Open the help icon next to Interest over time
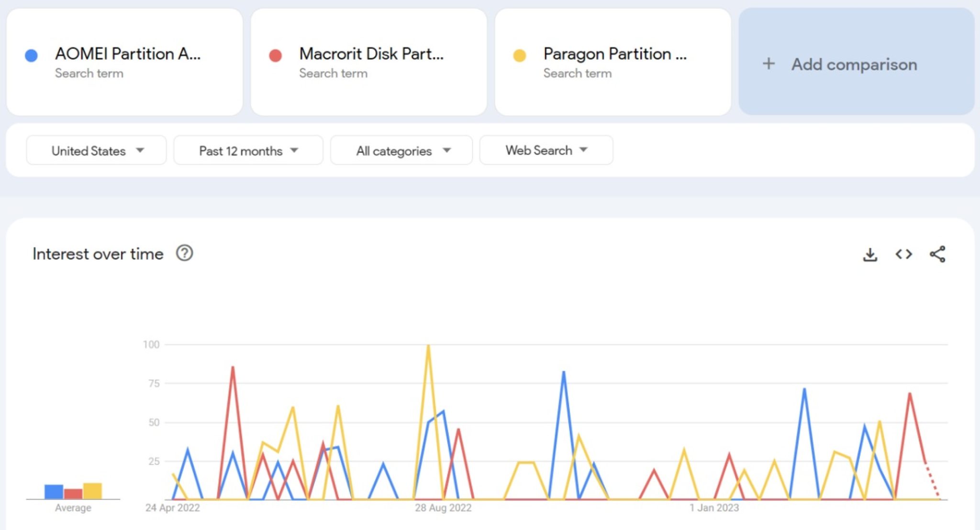Viewport: 980px width, 530px height. tap(184, 253)
